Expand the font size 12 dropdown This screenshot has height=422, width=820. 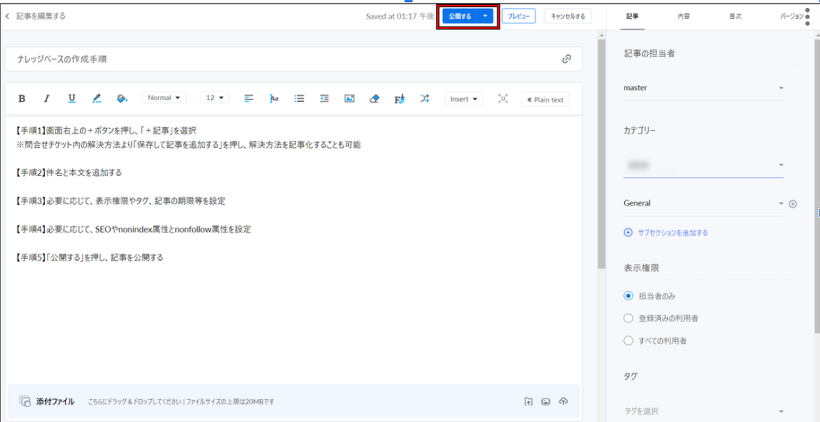(215, 98)
